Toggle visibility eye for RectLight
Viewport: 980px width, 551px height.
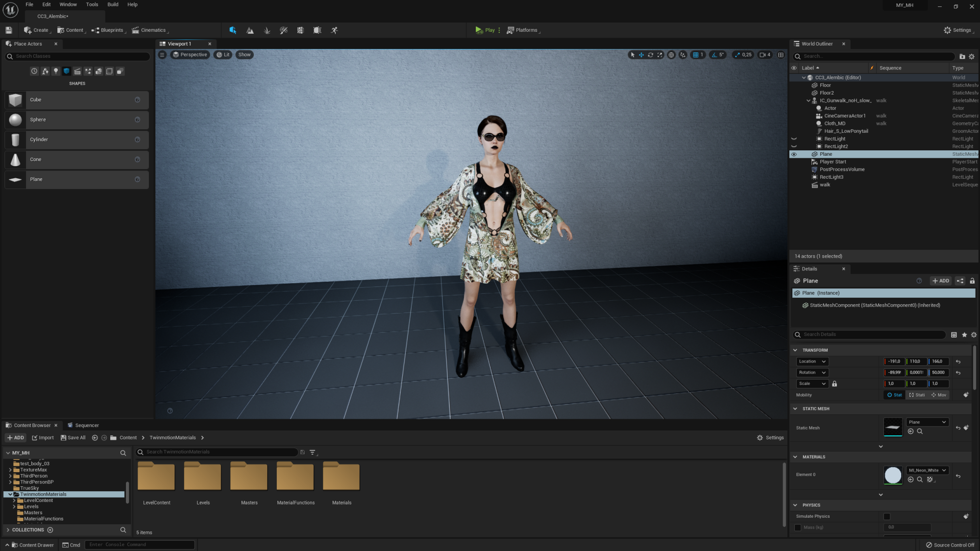coord(794,139)
